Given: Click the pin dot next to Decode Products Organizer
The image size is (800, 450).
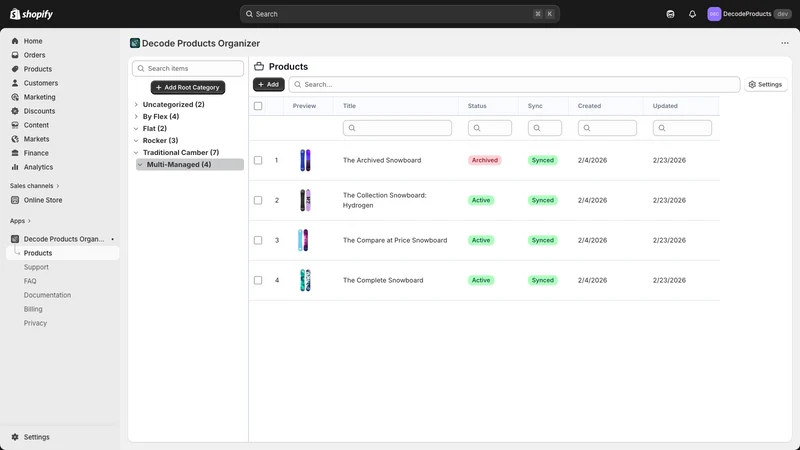Looking at the screenshot, I should (113, 239).
